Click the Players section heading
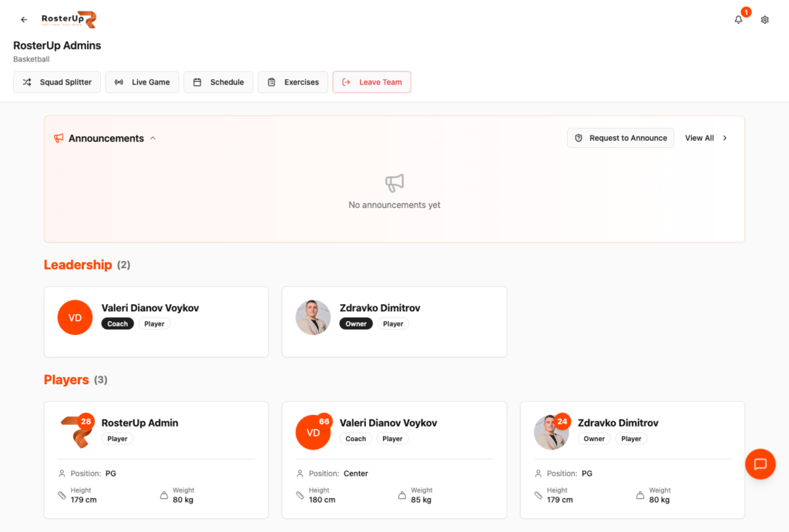The image size is (789, 532). pyautogui.click(x=66, y=380)
